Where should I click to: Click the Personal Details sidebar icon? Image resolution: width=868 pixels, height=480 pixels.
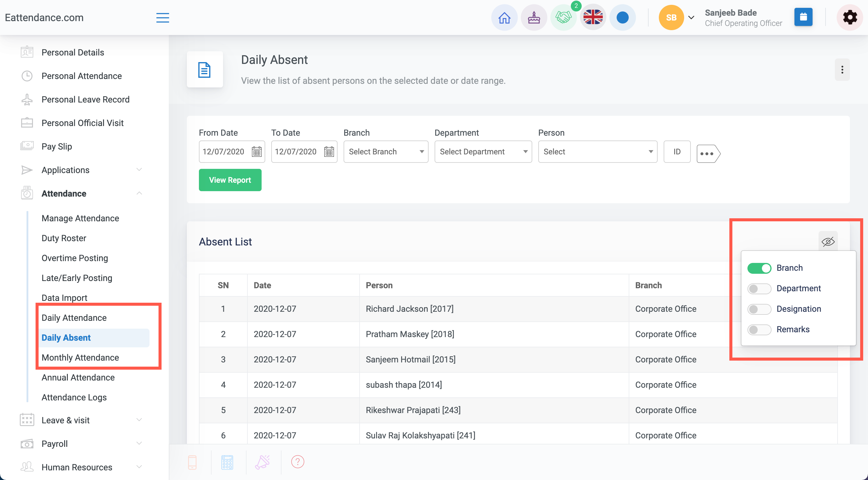(27, 52)
